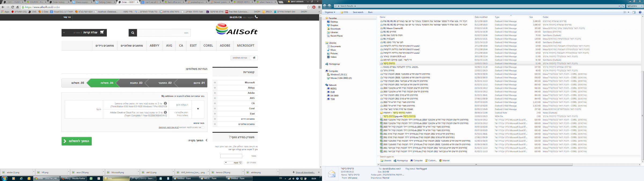Click the site search magnifier button
The image size is (644, 181).
tap(133, 33)
